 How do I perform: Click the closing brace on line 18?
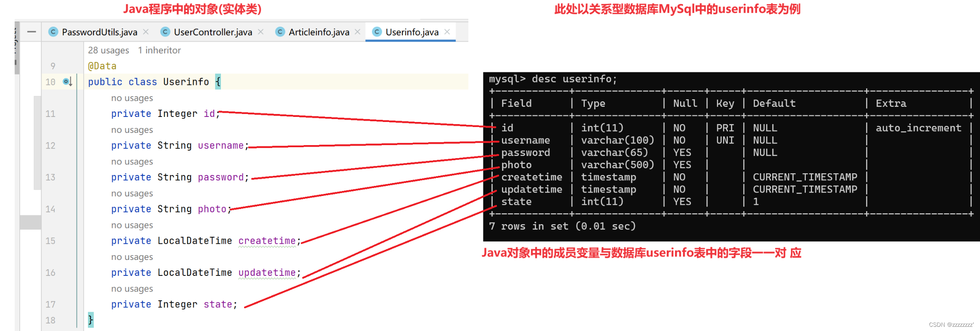point(90,320)
